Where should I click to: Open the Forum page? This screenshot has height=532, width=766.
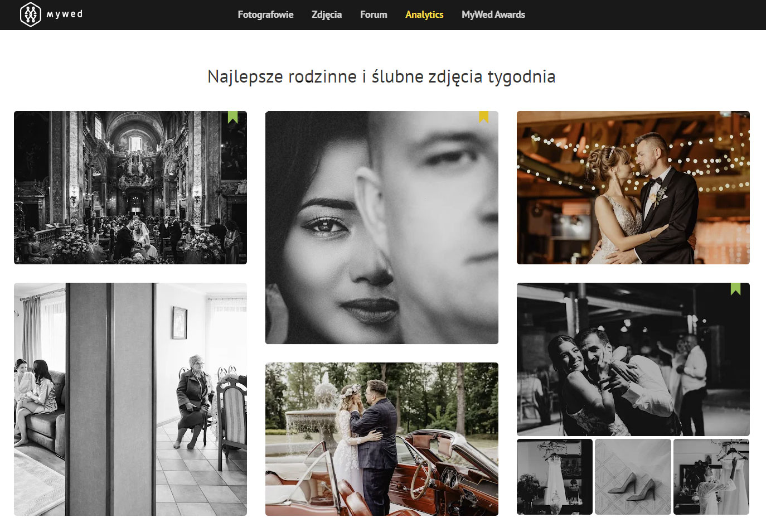pos(374,14)
